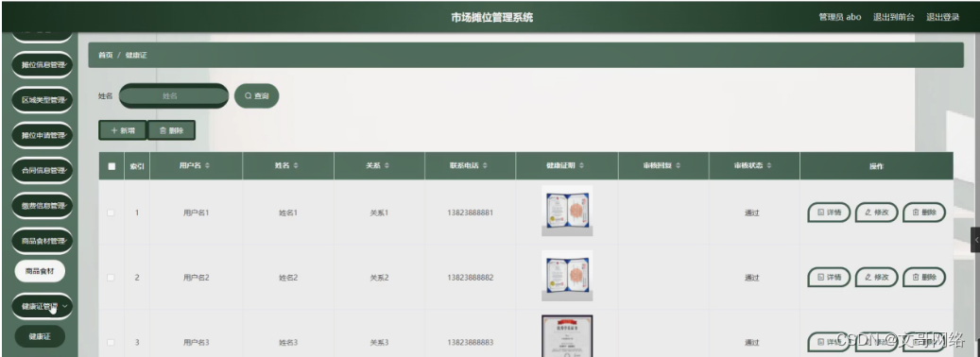Click the 索引 column header
This screenshot has height=357, width=980.
click(x=137, y=166)
